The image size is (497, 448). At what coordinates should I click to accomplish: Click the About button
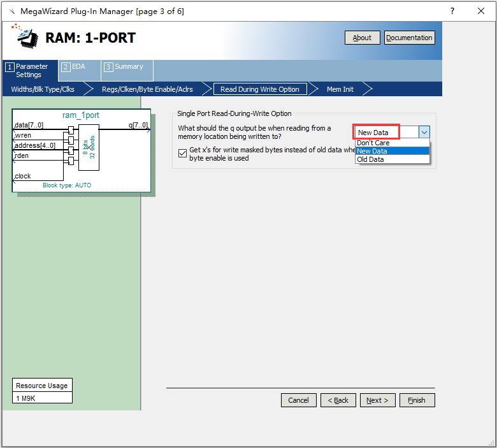click(x=363, y=38)
